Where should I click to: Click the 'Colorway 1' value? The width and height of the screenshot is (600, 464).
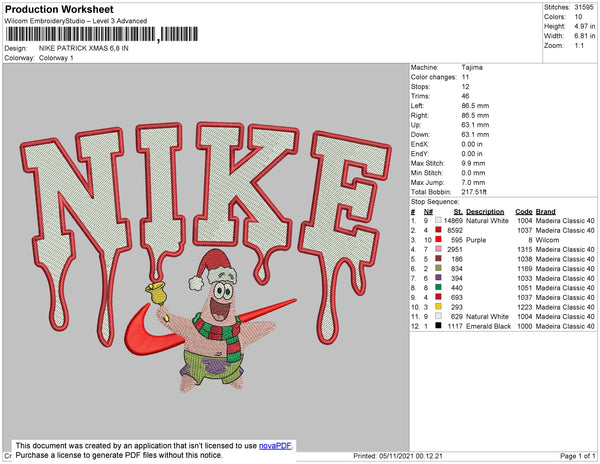coord(56,58)
